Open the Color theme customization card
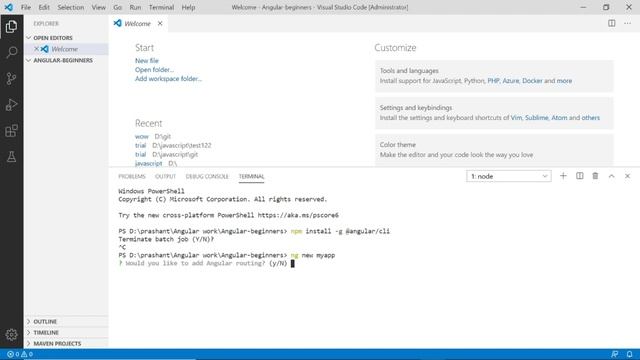640x360 pixels. click(x=494, y=150)
